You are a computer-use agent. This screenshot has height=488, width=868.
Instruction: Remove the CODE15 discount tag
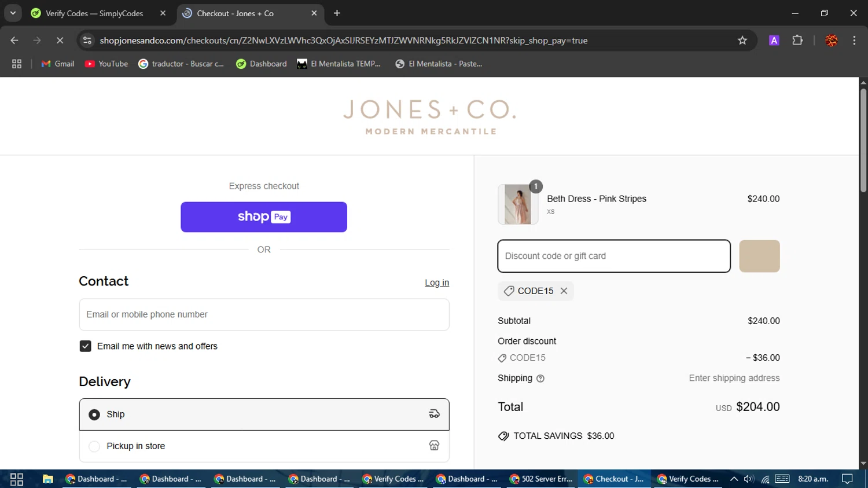(x=564, y=291)
